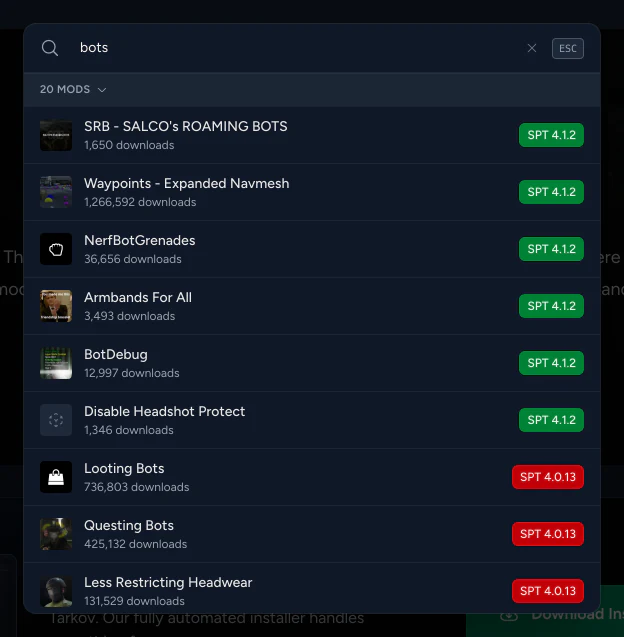Click SPT 4.1.2 badge on NerfBotGrenades row
Image resolution: width=624 pixels, height=637 pixels.
(x=551, y=249)
